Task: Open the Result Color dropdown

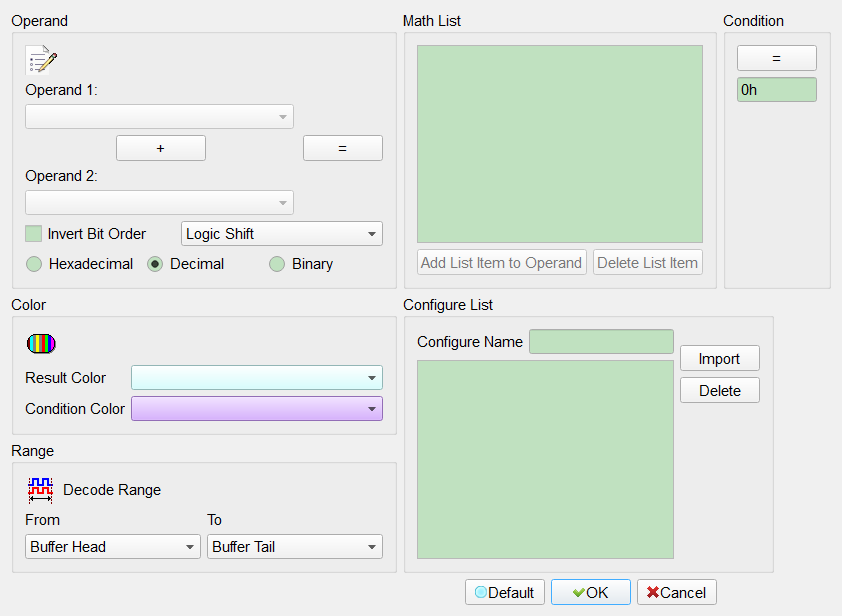Action: tap(257, 378)
